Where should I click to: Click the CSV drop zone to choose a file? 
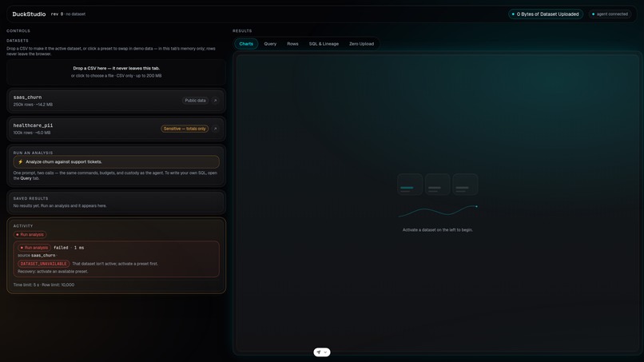point(116,72)
